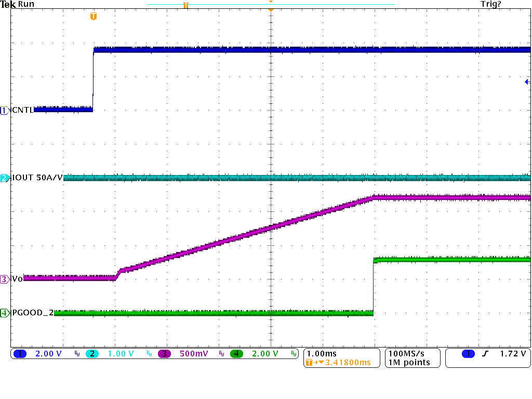Click the blue trigger level arrow

tap(527, 82)
